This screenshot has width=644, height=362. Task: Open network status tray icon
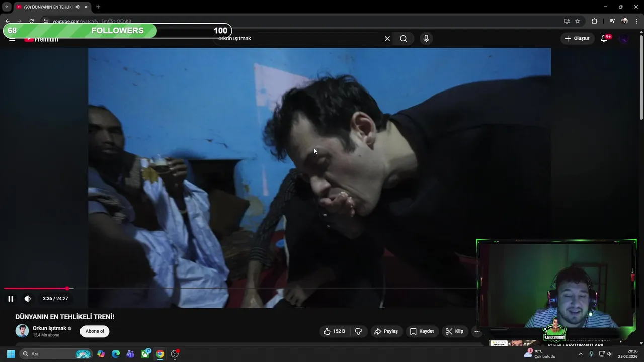coord(602,354)
